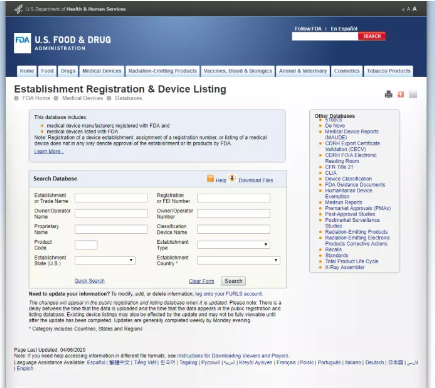Open the Standards database link

(x=336, y=255)
